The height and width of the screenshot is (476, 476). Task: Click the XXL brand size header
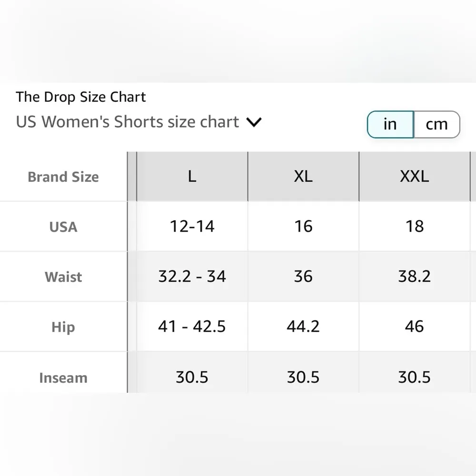click(x=415, y=177)
